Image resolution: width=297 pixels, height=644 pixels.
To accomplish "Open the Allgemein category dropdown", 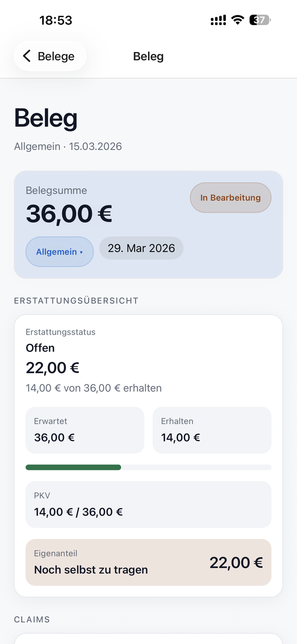I will click(59, 251).
